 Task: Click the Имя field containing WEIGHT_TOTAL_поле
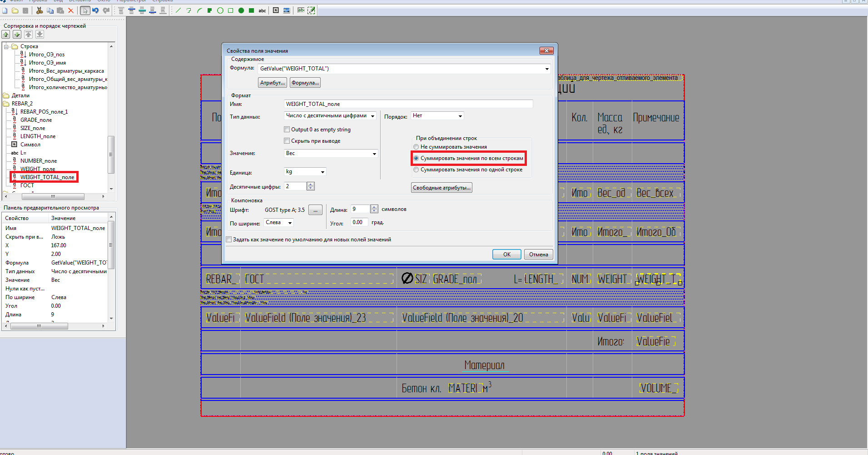point(408,104)
